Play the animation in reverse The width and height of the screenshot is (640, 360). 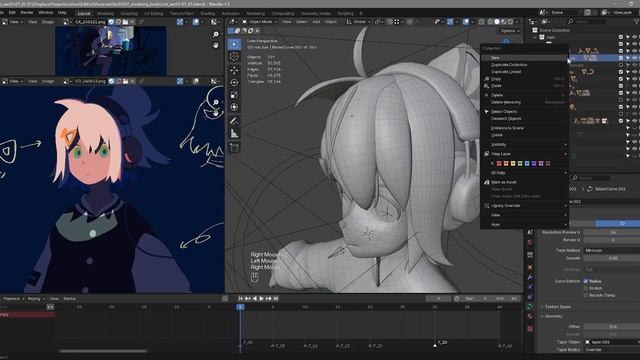pos(255,298)
